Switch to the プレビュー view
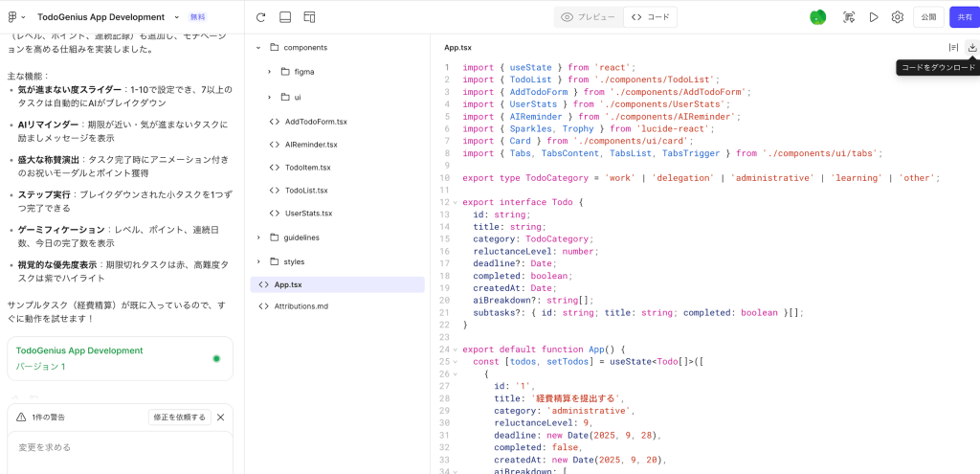This screenshot has height=474, width=980. tap(589, 17)
